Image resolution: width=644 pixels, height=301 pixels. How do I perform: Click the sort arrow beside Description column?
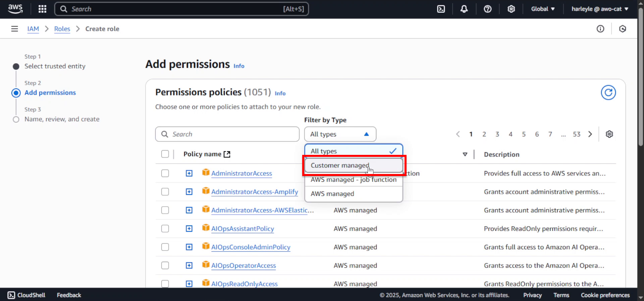465,155
